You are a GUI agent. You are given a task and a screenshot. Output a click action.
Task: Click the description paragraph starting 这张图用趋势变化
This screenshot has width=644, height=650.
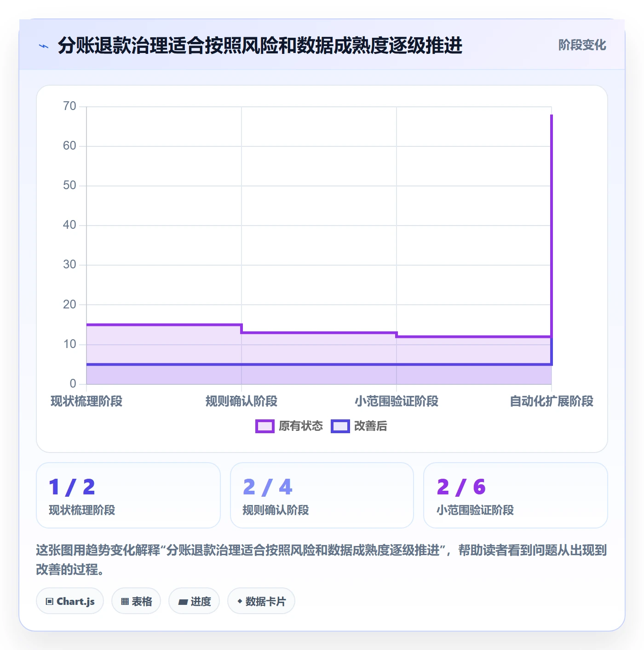click(322, 560)
